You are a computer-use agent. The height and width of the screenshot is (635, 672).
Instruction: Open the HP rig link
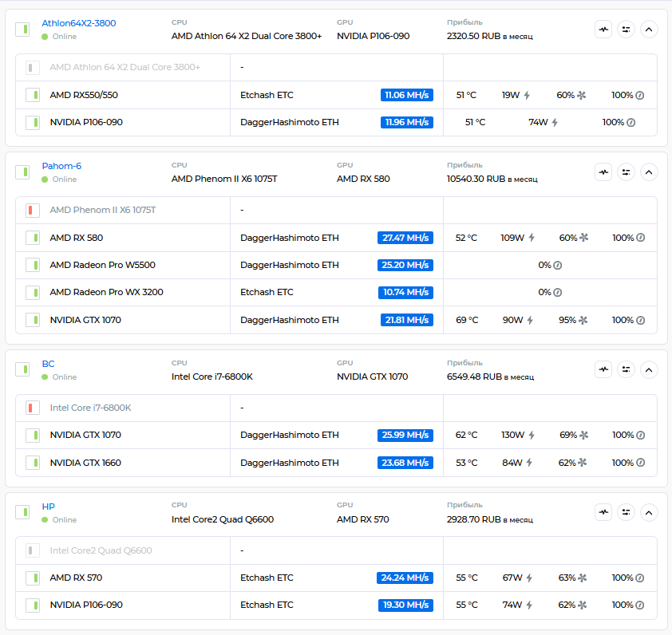click(48, 507)
